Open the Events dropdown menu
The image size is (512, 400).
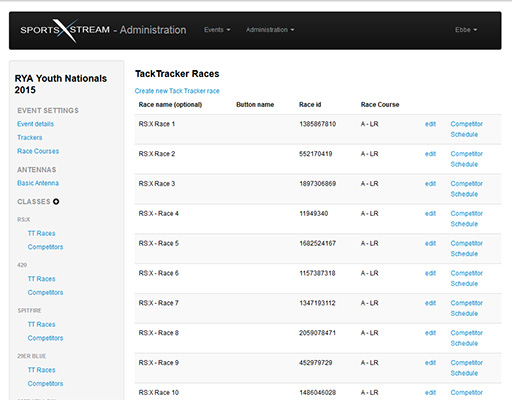217,30
